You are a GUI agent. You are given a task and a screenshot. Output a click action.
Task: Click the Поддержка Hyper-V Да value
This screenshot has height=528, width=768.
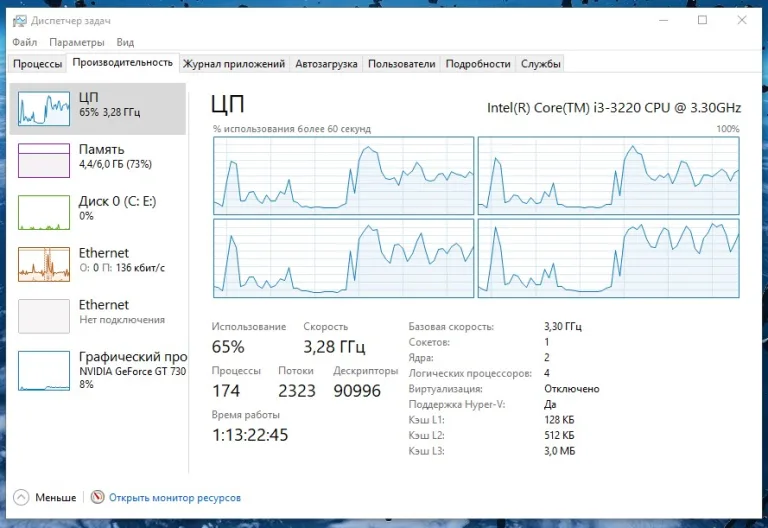tap(550, 405)
